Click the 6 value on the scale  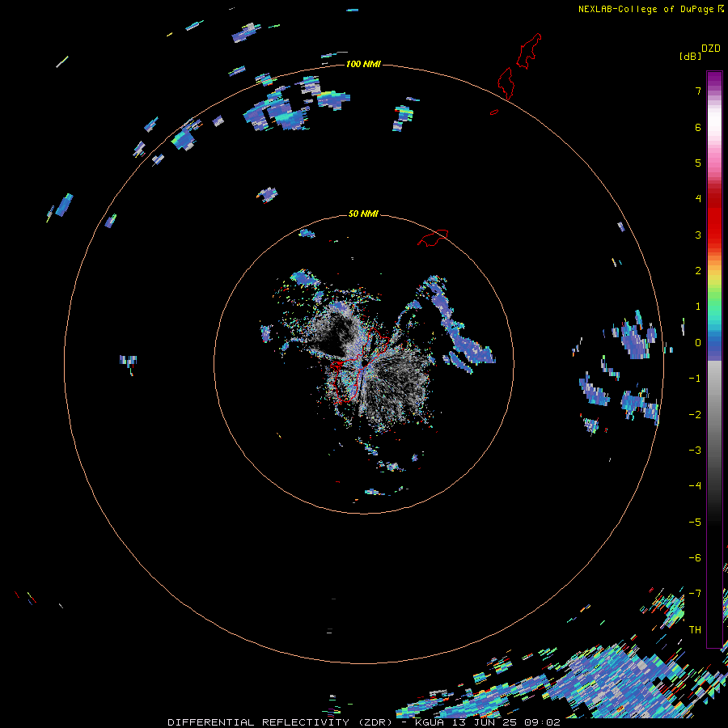point(698,127)
